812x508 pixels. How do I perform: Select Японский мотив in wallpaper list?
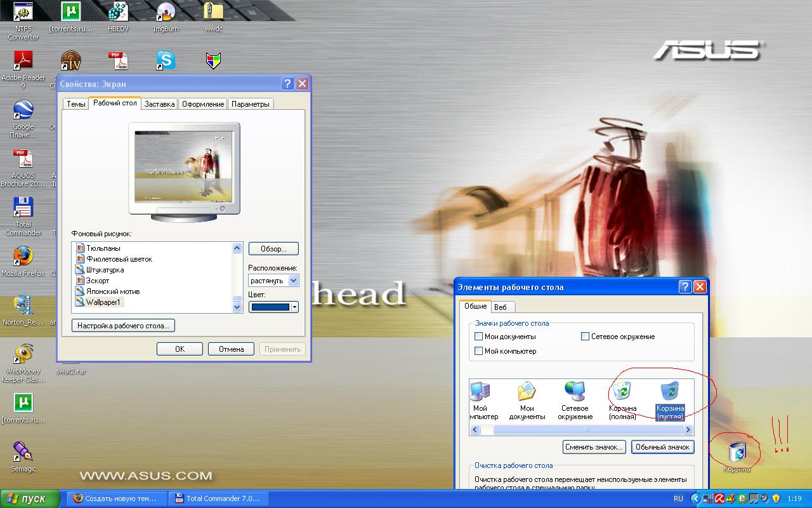(x=113, y=291)
